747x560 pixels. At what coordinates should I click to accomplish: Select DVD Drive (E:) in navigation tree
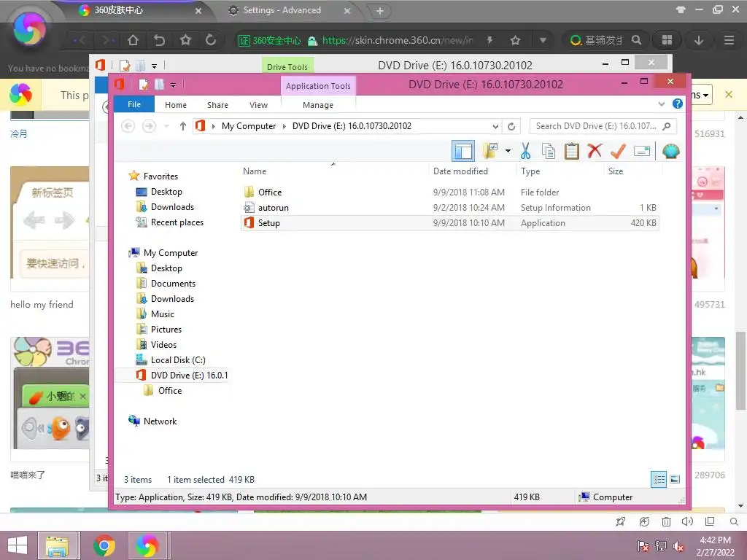pos(189,376)
